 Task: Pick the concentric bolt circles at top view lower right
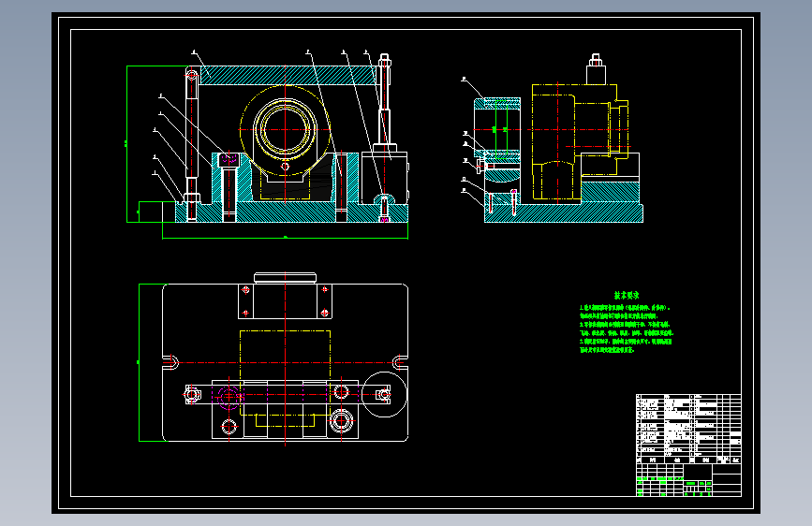tap(341, 420)
